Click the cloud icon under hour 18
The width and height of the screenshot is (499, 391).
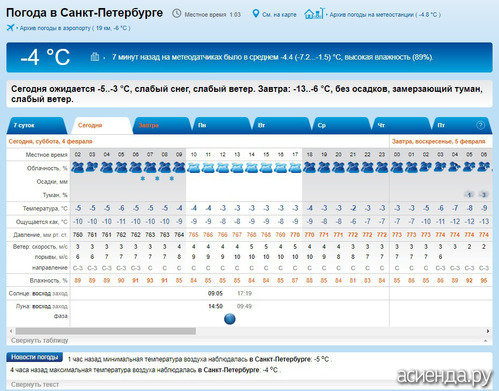coord(309,167)
